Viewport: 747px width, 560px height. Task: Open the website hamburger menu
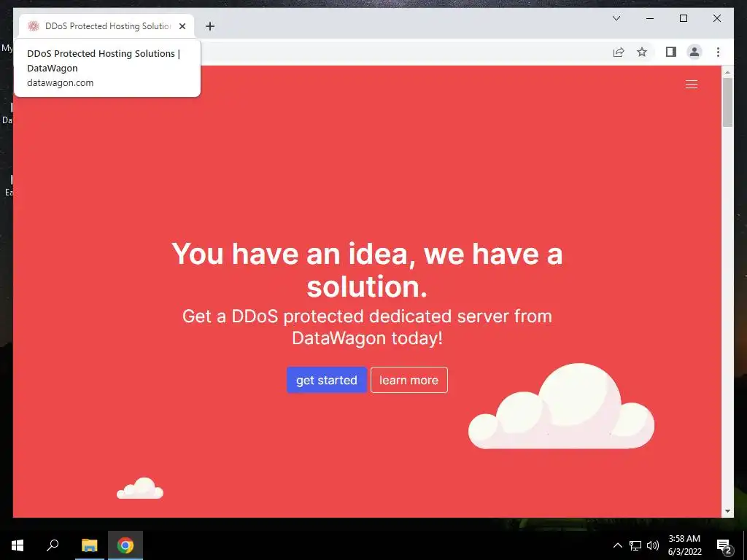pyautogui.click(x=692, y=85)
